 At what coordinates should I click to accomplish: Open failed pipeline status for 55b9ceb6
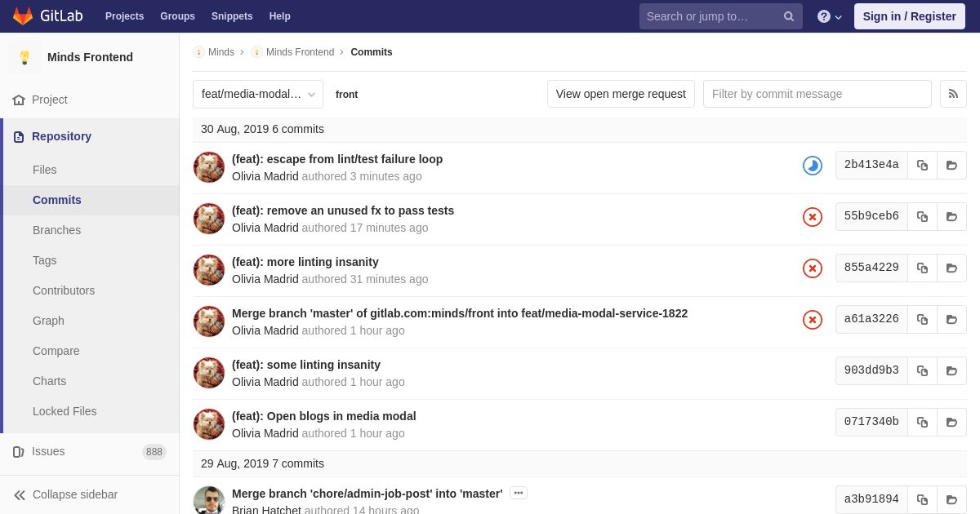click(x=813, y=217)
